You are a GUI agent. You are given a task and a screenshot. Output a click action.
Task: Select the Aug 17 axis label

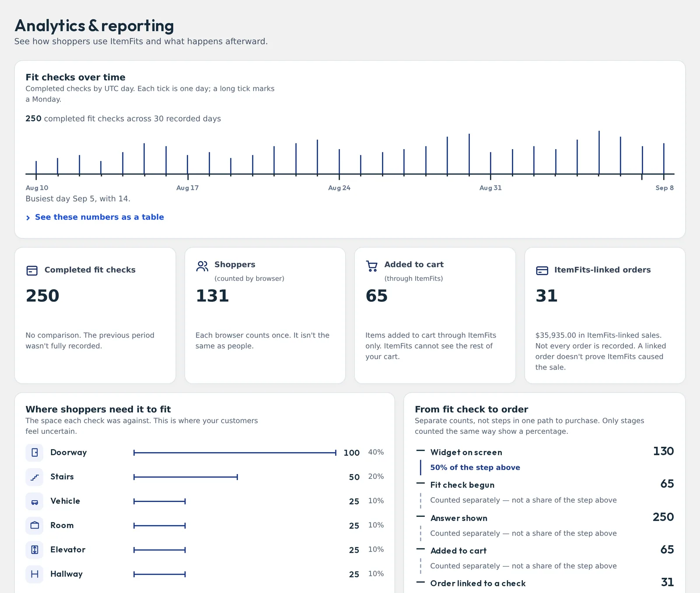(187, 188)
